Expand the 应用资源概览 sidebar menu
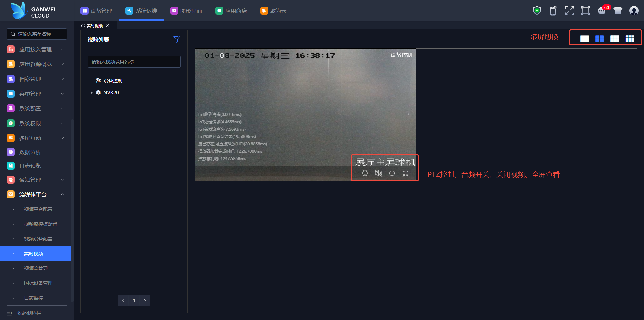 (36, 64)
